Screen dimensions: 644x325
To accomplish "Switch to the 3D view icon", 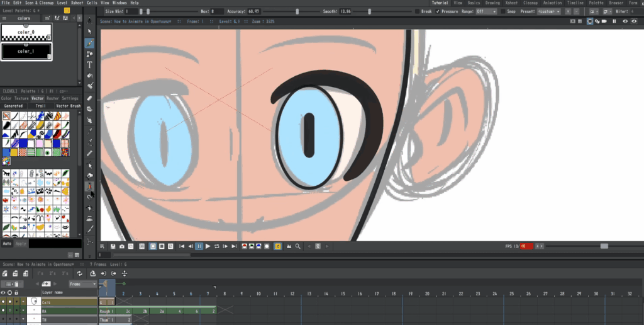I will (x=598, y=21).
